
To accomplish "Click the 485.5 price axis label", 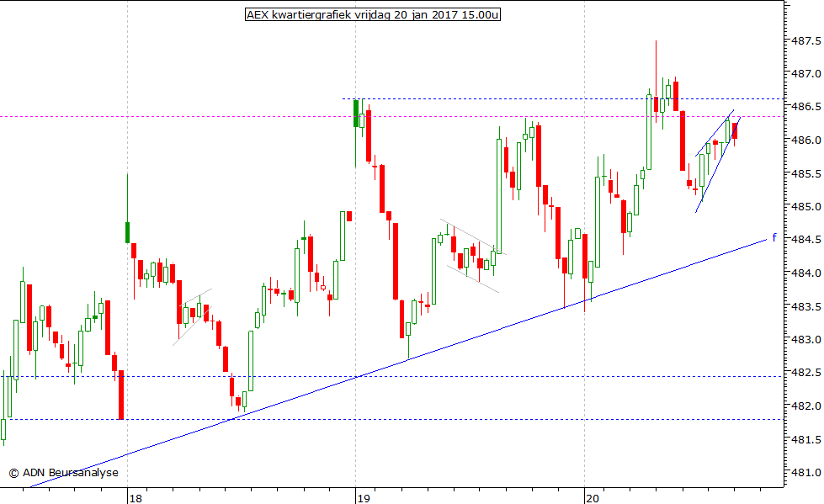I will point(806,173).
